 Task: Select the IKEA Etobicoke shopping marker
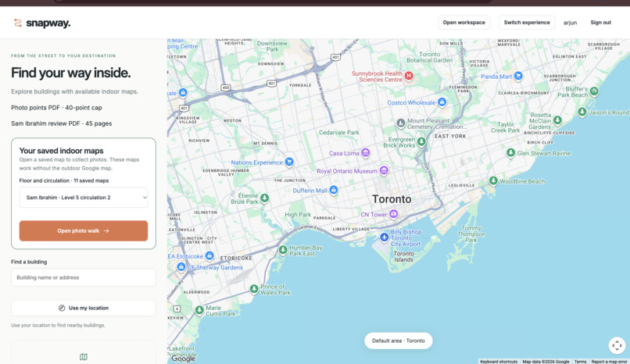pyautogui.click(x=209, y=255)
